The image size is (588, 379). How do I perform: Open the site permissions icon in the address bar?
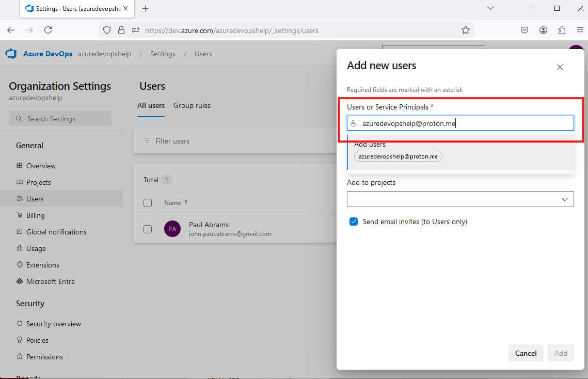point(136,30)
